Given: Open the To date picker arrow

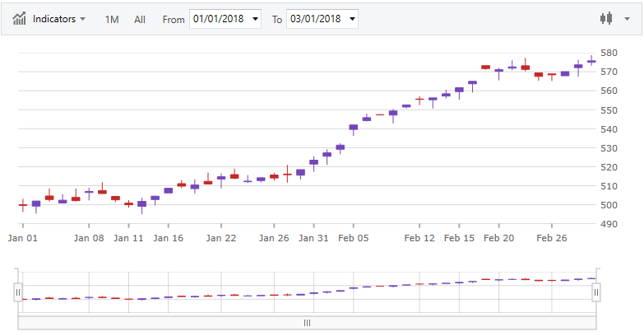Looking at the screenshot, I should pyautogui.click(x=352, y=19).
